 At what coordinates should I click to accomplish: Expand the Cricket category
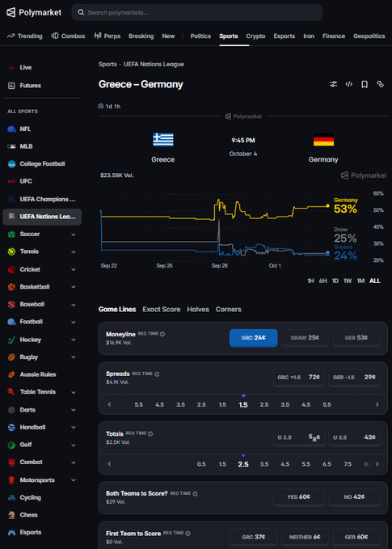(x=74, y=269)
